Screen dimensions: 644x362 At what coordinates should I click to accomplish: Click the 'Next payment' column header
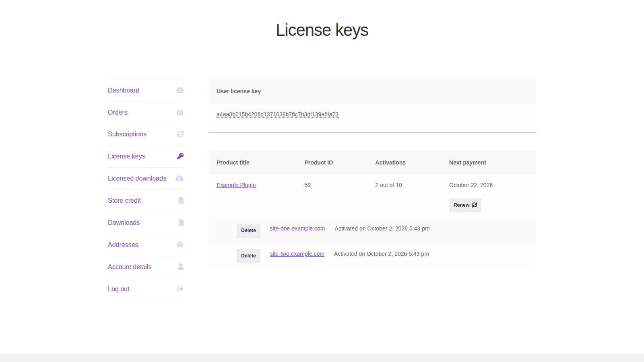point(468,162)
